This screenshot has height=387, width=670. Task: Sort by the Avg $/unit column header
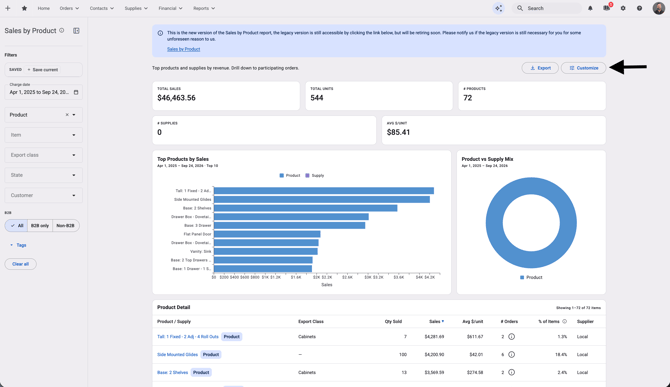tap(473, 321)
